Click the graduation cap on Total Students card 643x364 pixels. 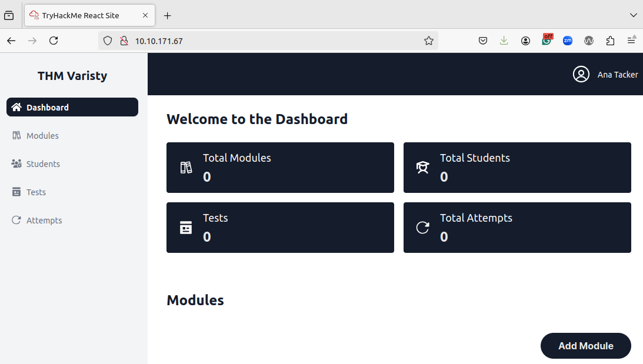422,168
